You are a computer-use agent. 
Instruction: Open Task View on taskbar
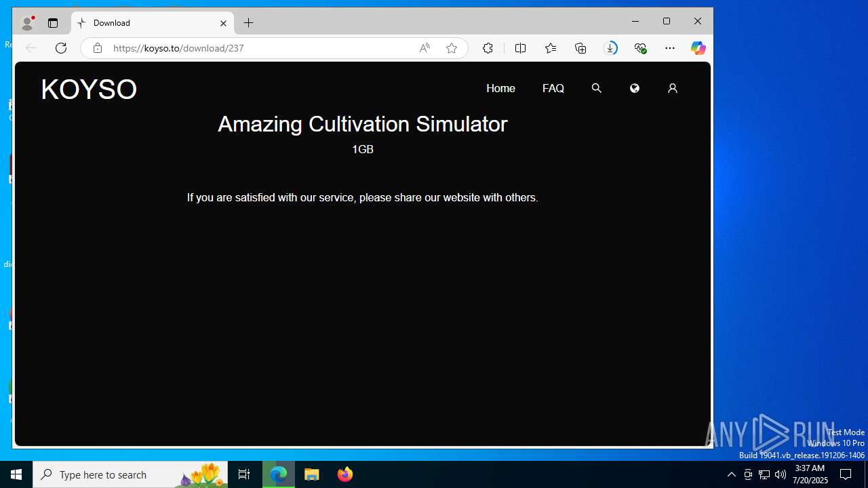click(x=244, y=474)
